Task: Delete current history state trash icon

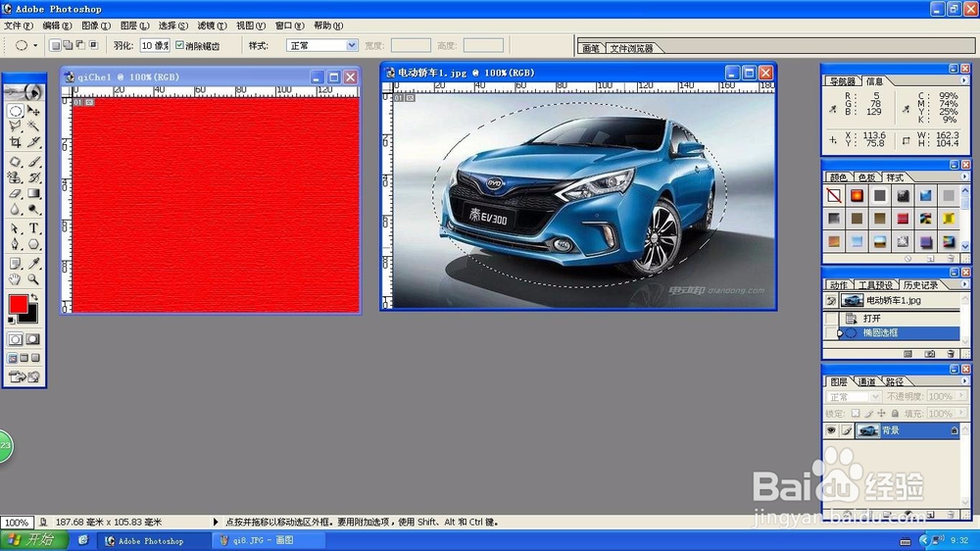Action: (951, 353)
